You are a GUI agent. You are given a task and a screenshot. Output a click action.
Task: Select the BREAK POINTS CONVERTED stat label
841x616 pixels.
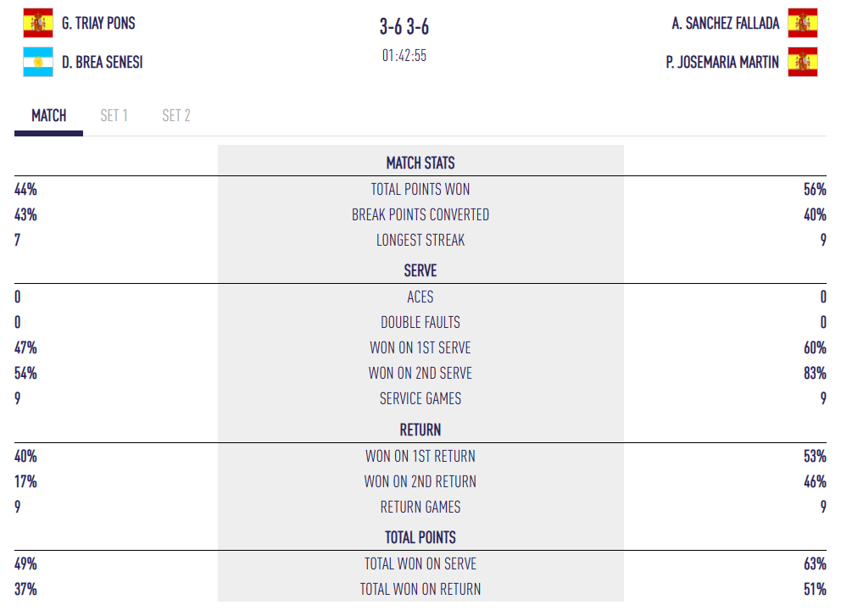tap(420, 215)
